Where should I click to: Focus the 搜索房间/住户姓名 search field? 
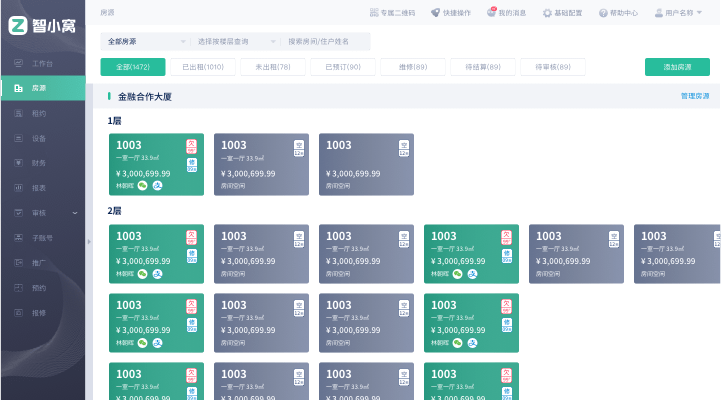click(x=326, y=41)
